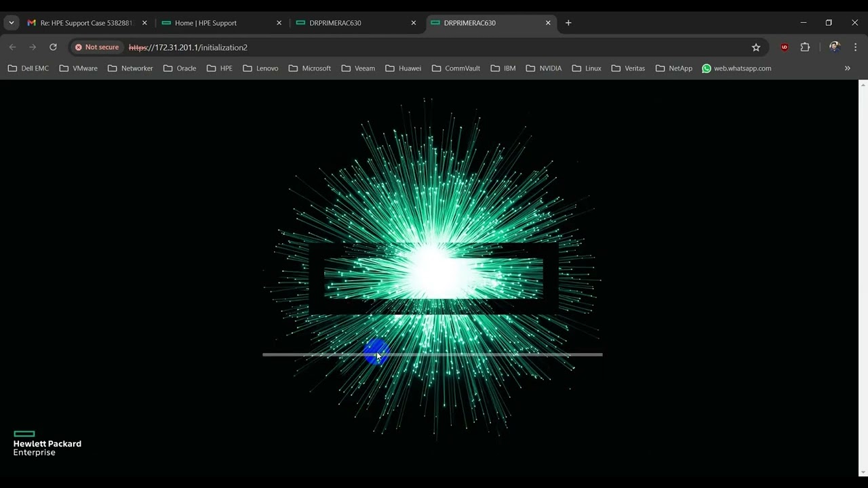Click the Not secure site warning
This screenshot has width=868, height=488.
pos(97,47)
